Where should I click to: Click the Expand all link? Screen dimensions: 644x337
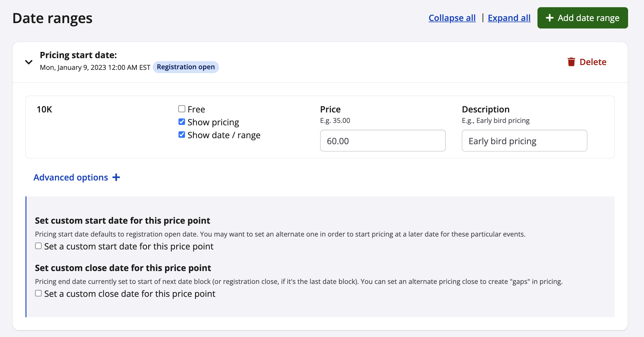coord(509,18)
